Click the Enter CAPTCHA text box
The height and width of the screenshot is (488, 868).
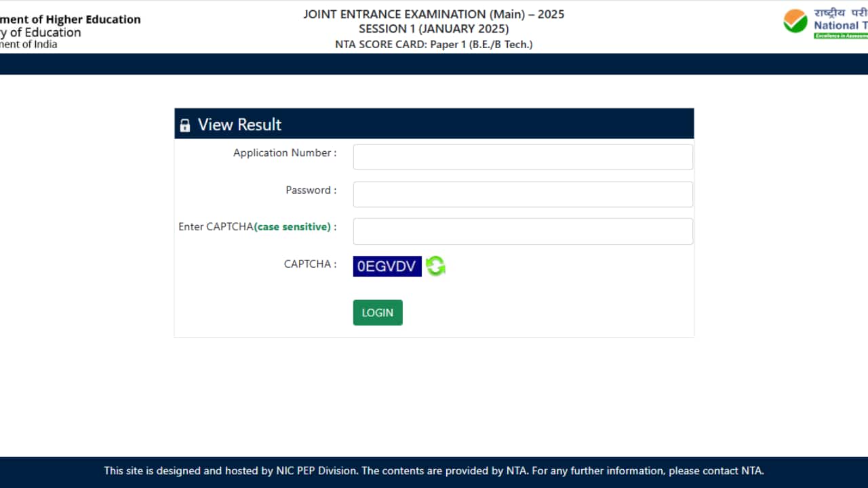click(522, 231)
